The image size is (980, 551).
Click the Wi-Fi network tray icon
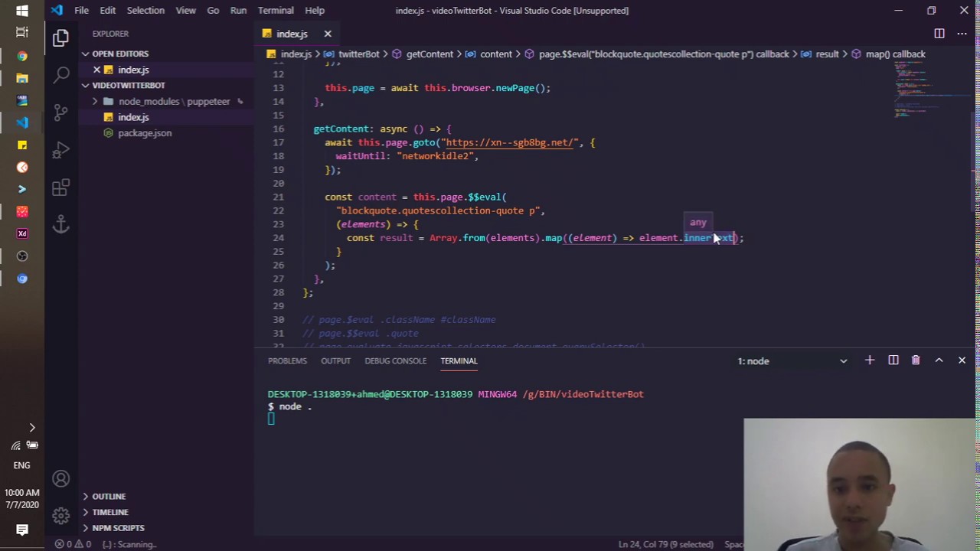[x=15, y=445]
